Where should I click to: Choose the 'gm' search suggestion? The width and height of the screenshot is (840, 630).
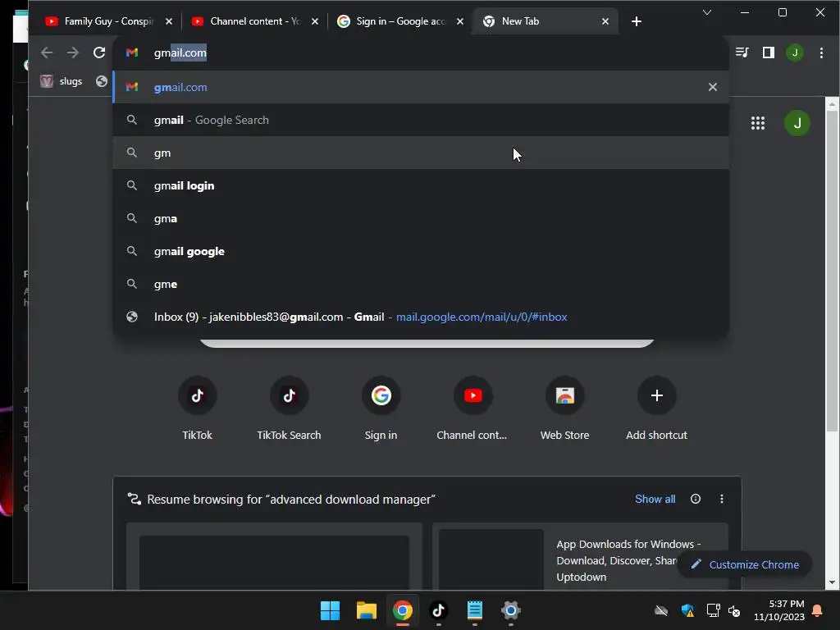pyautogui.click(x=421, y=153)
